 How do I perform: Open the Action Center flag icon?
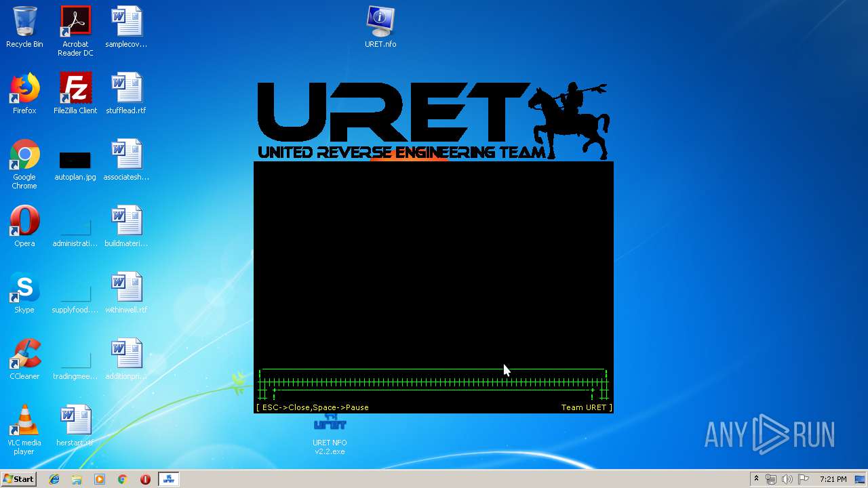pyautogui.click(x=804, y=479)
